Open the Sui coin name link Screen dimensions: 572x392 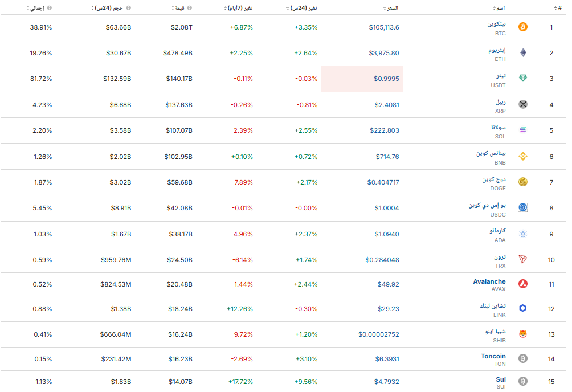tap(500, 379)
